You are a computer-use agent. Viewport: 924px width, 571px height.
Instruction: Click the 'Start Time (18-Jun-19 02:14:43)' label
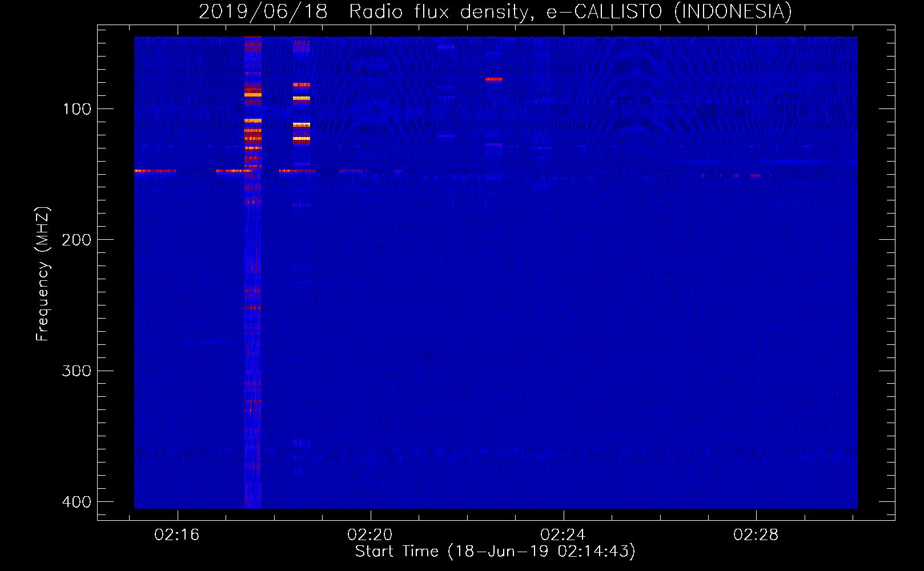tap(495, 552)
